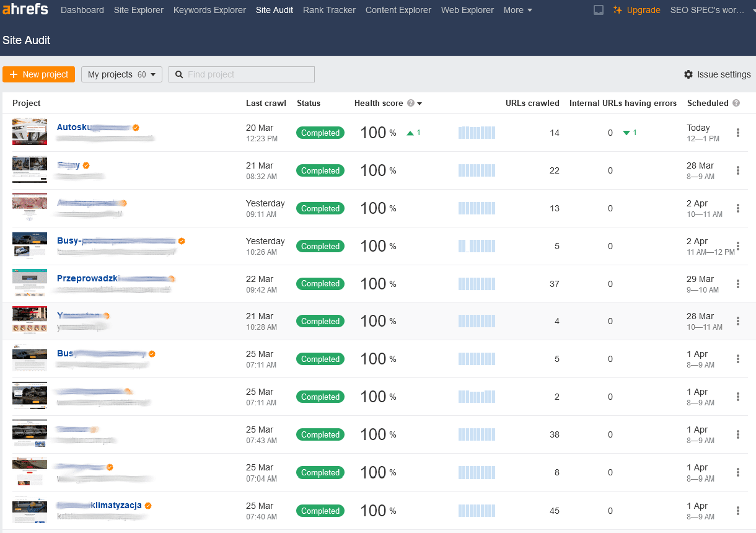Click verified badge next to Autosku project
This screenshot has height=533, width=756.
(136, 128)
